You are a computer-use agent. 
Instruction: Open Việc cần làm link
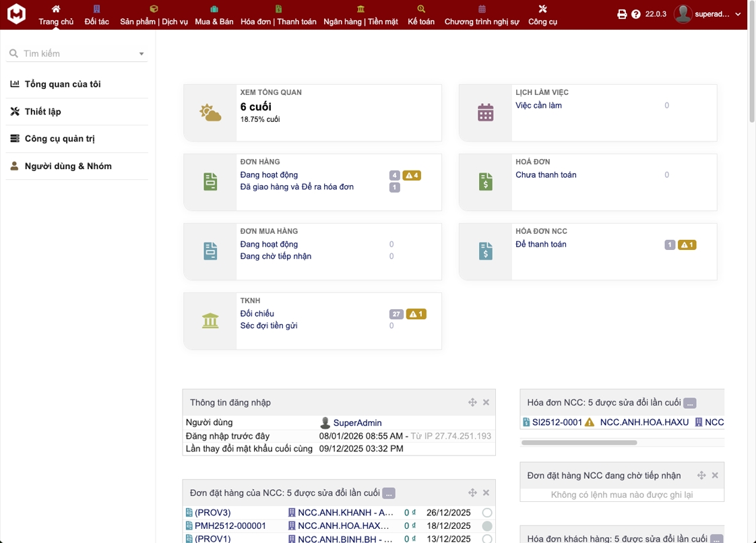click(x=538, y=105)
